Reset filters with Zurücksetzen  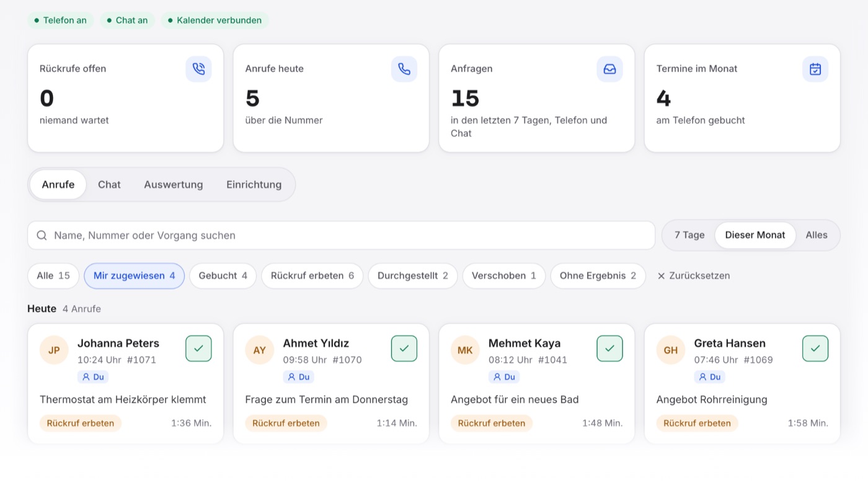[694, 276]
